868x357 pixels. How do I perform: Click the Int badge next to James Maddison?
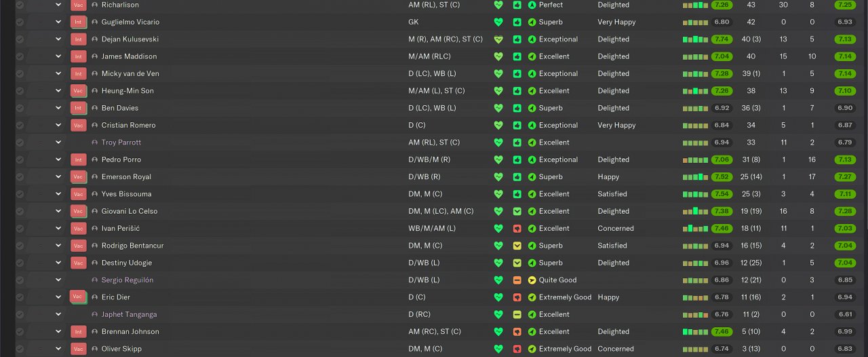[78, 56]
